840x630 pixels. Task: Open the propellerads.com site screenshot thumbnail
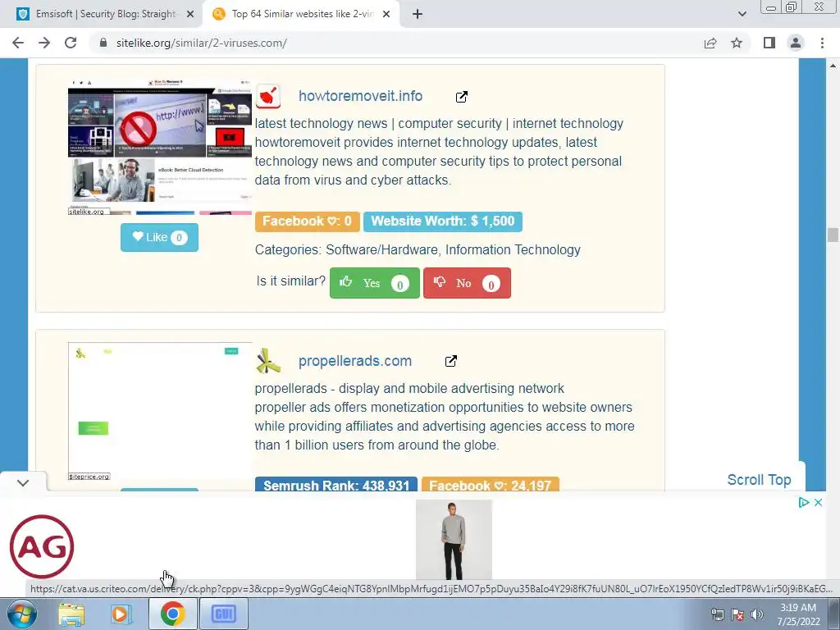(160, 412)
